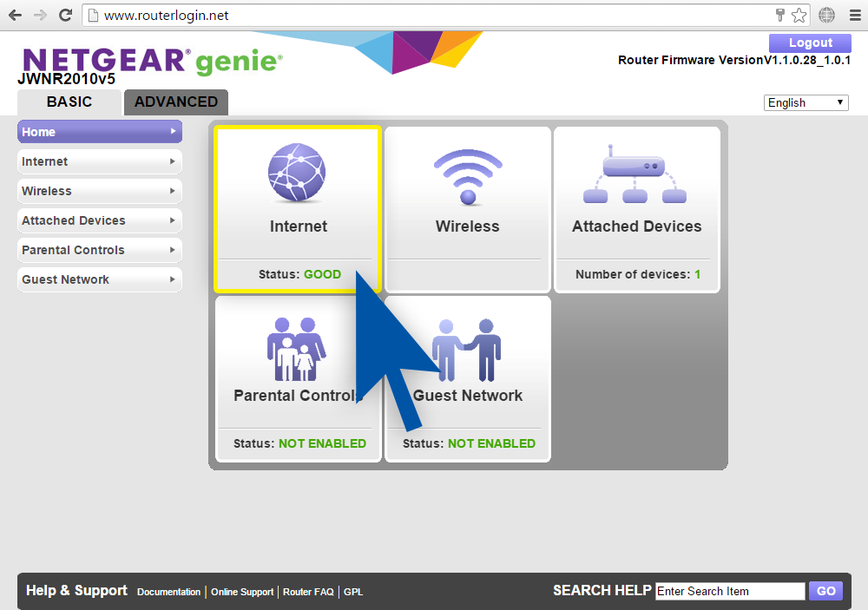Select Parental Controls in the sidebar menu
The height and width of the screenshot is (610, 868).
pyautogui.click(x=100, y=250)
